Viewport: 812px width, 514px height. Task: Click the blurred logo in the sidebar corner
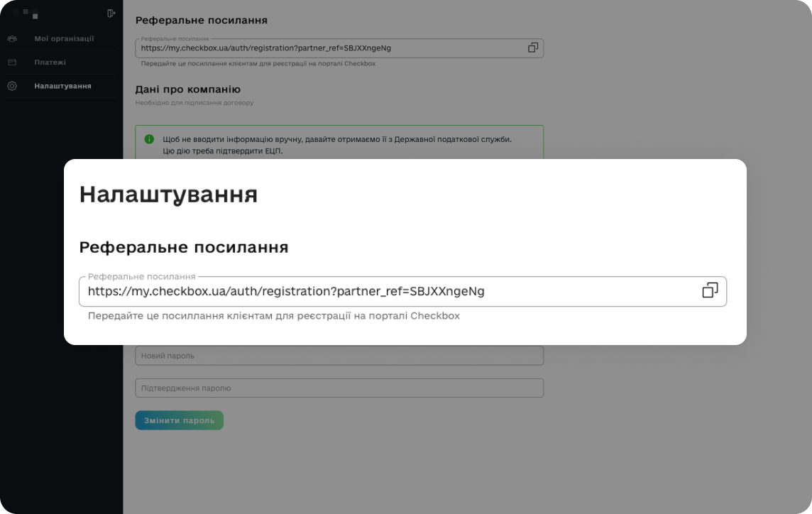(x=26, y=13)
